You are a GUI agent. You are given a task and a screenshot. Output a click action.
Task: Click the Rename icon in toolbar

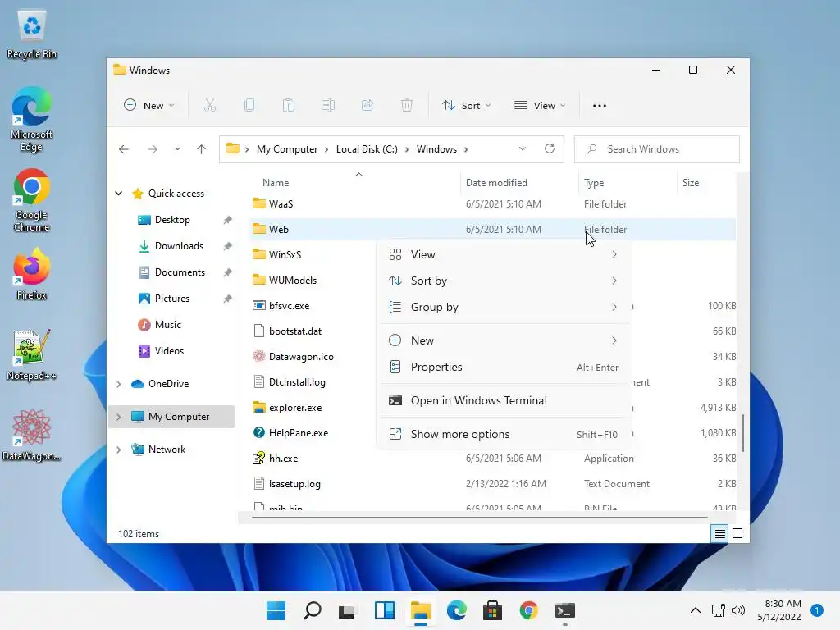point(328,106)
